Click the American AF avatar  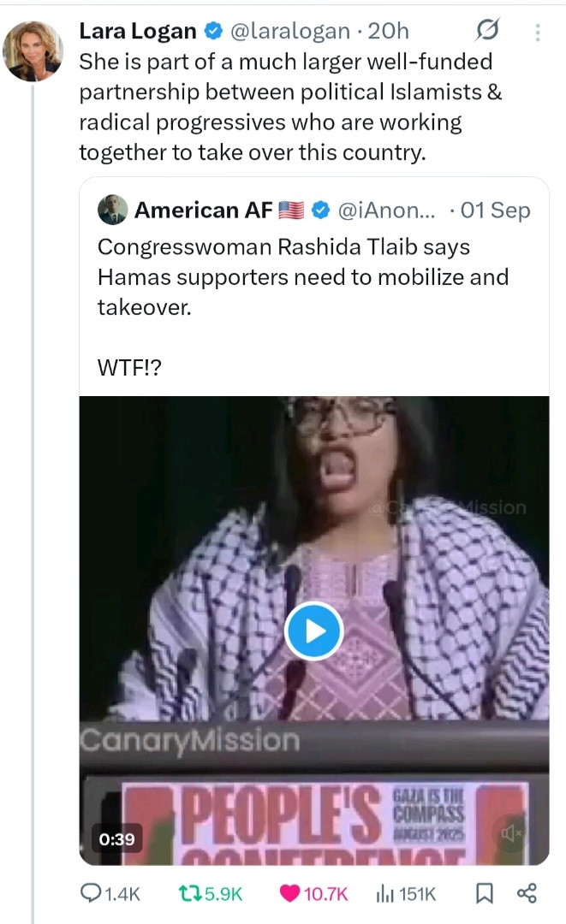click(113, 210)
